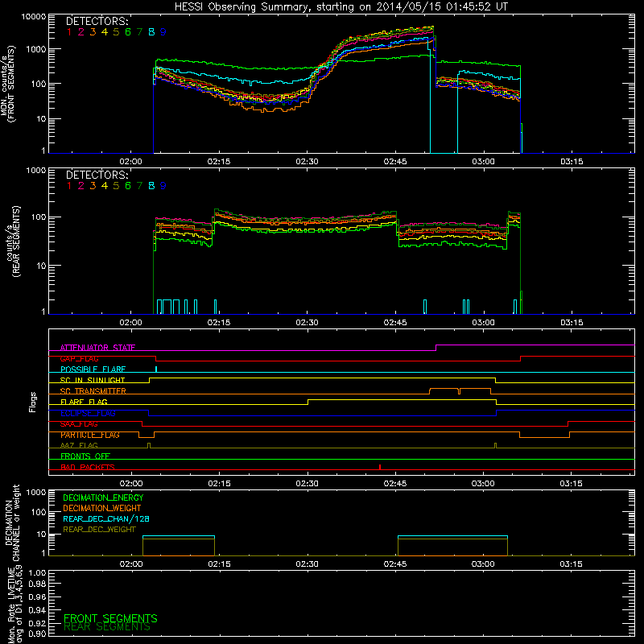Click the SAA_FLAG label
644x644 pixels.
(x=79, y=424)
